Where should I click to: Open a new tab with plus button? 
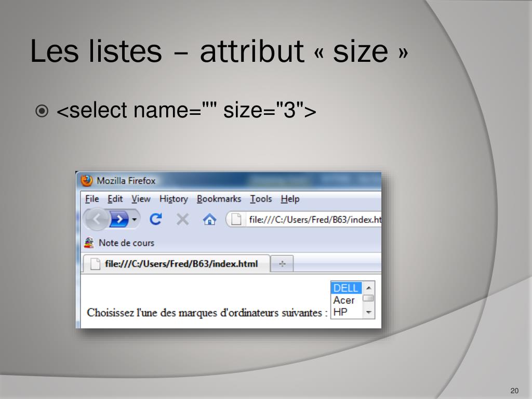(x=282, y=263)
